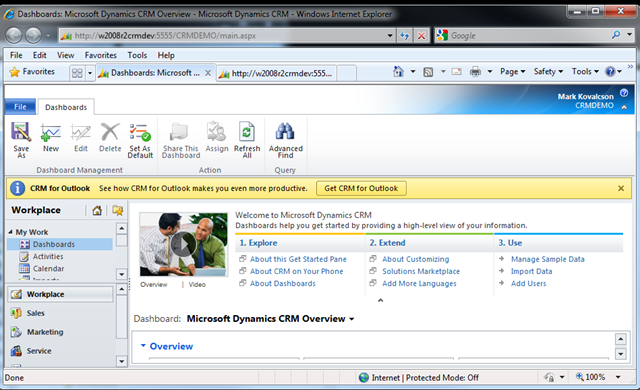Viewport: 640px width, 390px height.
Task: Click the Import Data link
Action: click(531, 271)
